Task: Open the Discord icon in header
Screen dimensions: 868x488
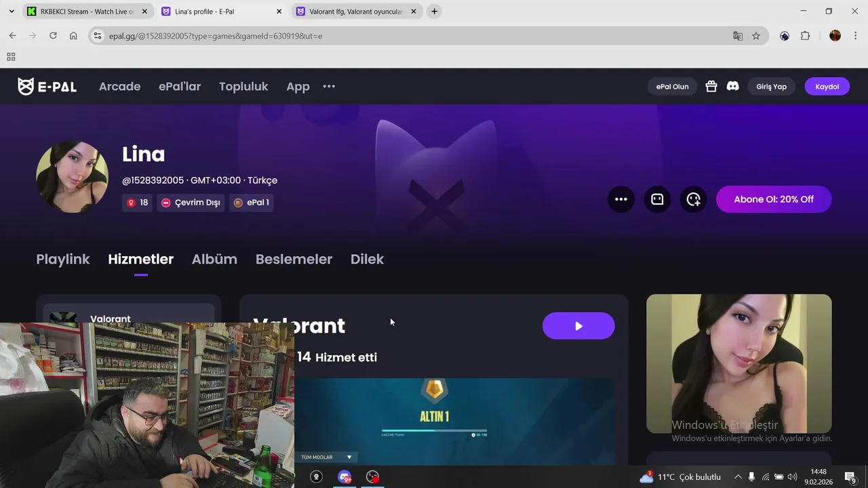Action: [732, 87]
